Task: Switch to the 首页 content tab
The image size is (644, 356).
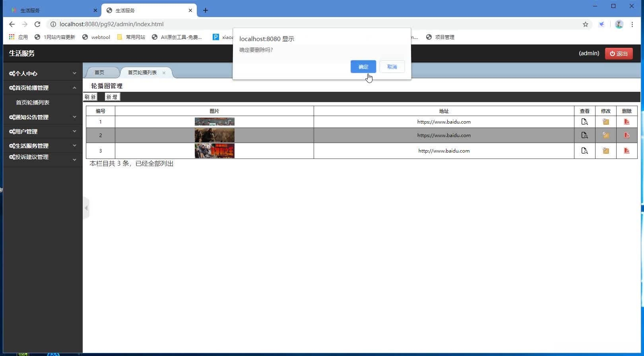Action: (99, 73)
